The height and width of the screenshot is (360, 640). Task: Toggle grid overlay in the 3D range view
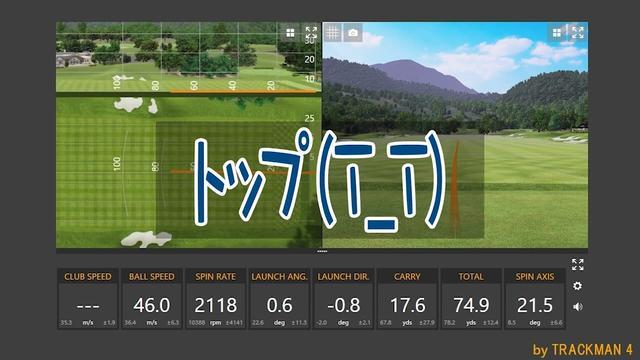tap(333, 33)
